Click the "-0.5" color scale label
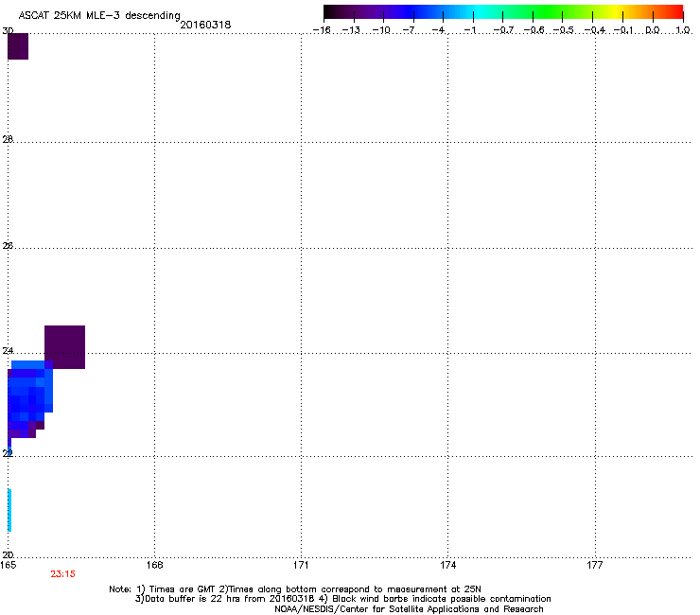This screenshot has height=615, width=700. pyautogui.click(x=564, y=30)
